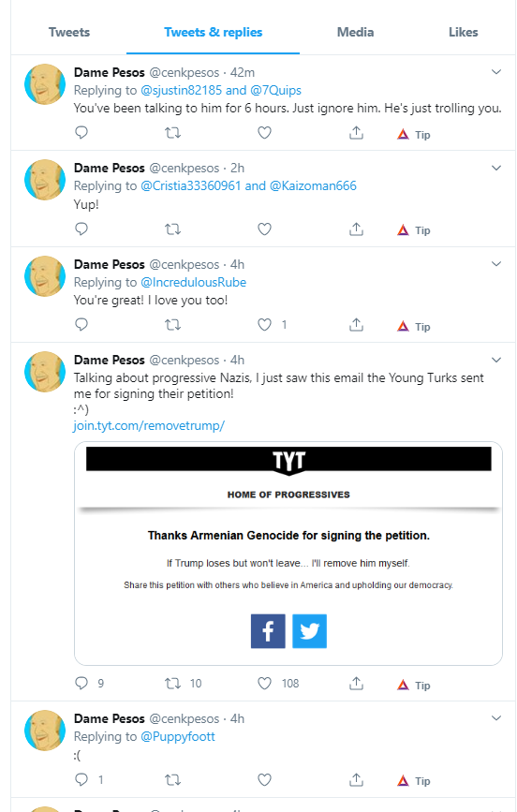517x812 pixels.
Task: Expand options chevron on @IncredulousRube reply
Action: point(496,264)
